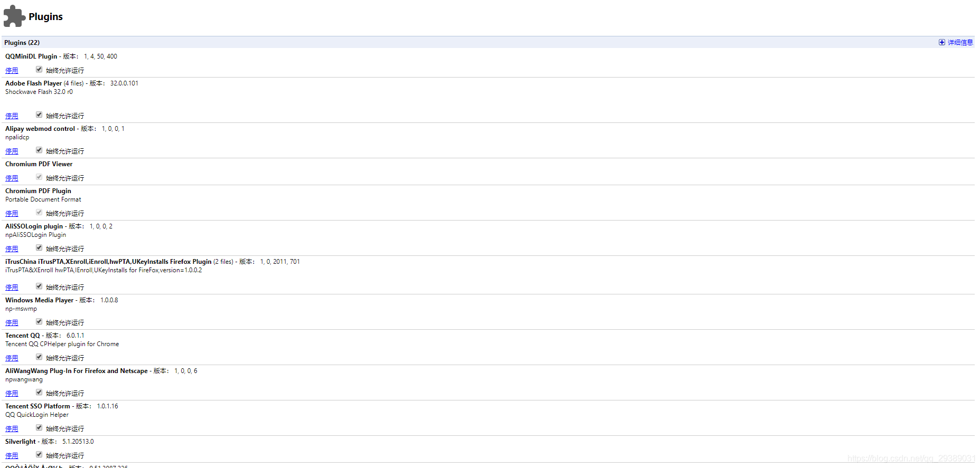This screenshot has width=980, height=468.
Task: Toggle always-allow checkbox for Tencent QQ
Action: 39,357
